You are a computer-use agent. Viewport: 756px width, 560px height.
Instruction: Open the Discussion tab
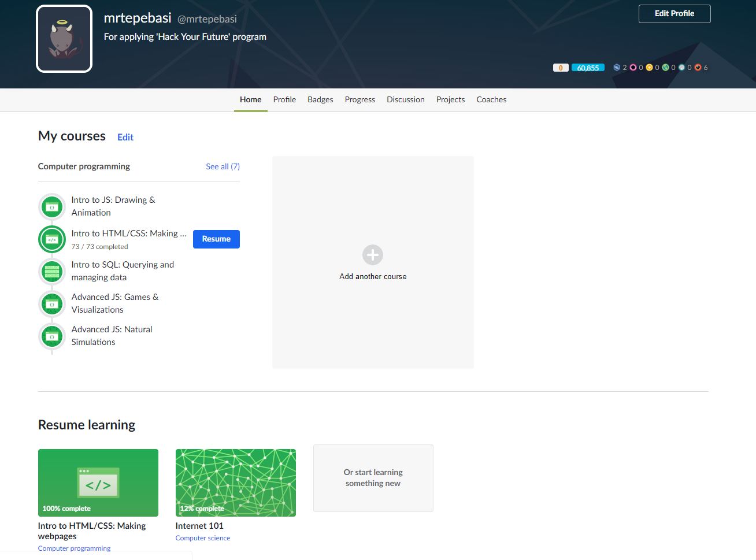tap(406, 99)
